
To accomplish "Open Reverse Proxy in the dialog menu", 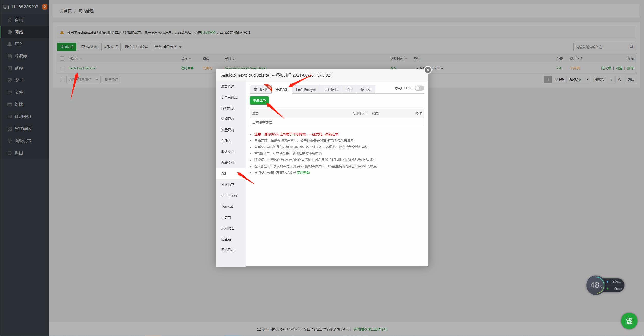I will click(230, 228).
